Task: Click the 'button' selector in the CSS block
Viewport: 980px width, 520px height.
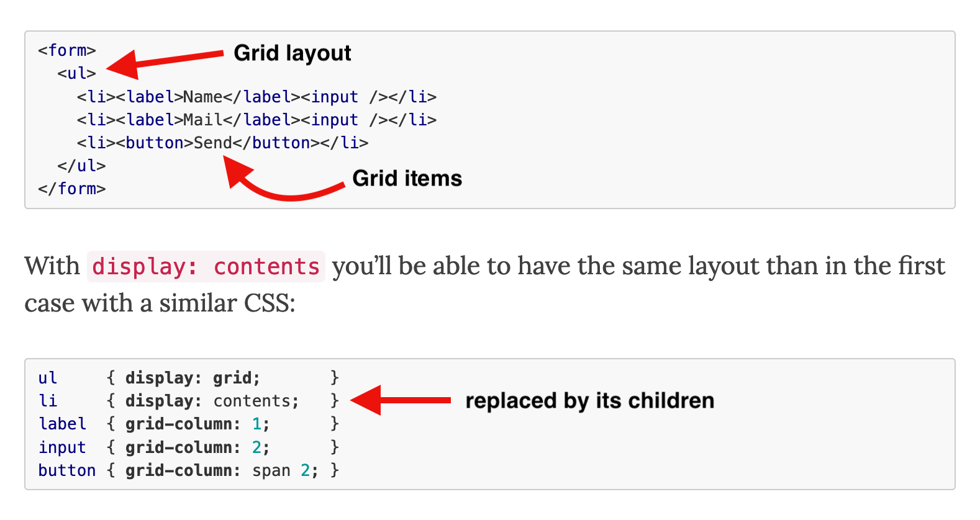Action: [x=67, y=470]
